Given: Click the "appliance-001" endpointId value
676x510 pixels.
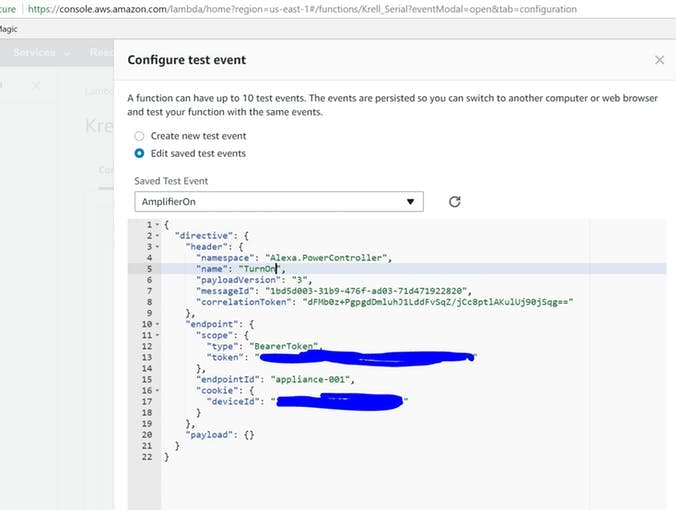Looking at the screenshot, I should (310, 380).
